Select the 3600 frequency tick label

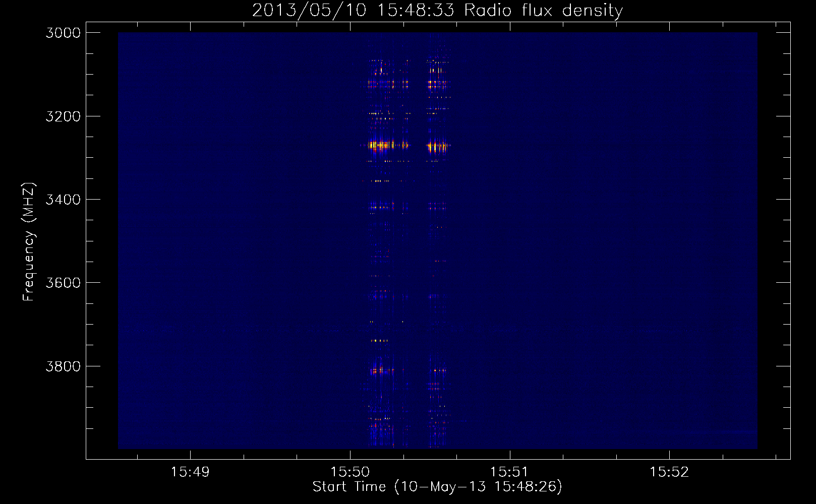tap(63, 283)
